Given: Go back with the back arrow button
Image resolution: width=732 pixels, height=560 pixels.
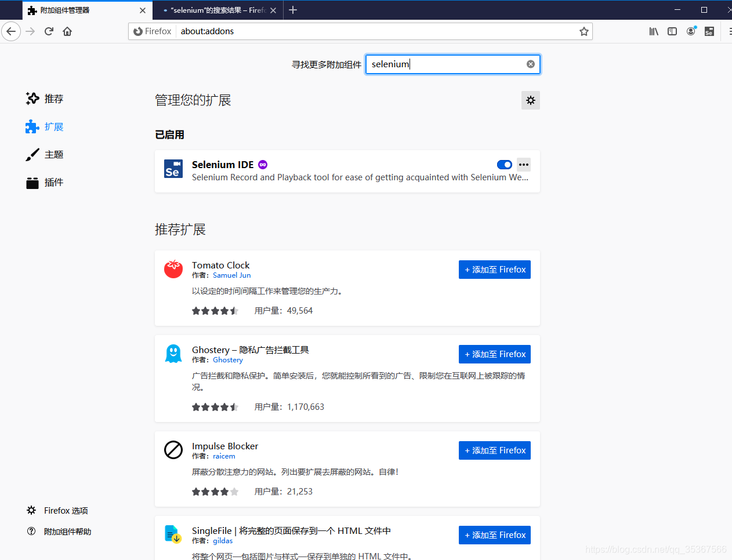Looking at the screenshot, I should [11, 31].
